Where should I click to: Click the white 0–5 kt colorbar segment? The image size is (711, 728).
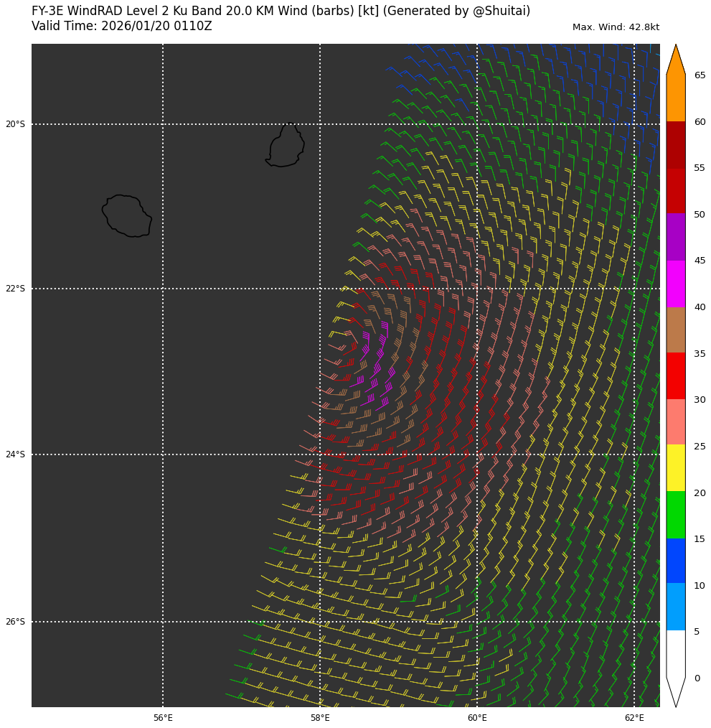(x=675, y=653)
